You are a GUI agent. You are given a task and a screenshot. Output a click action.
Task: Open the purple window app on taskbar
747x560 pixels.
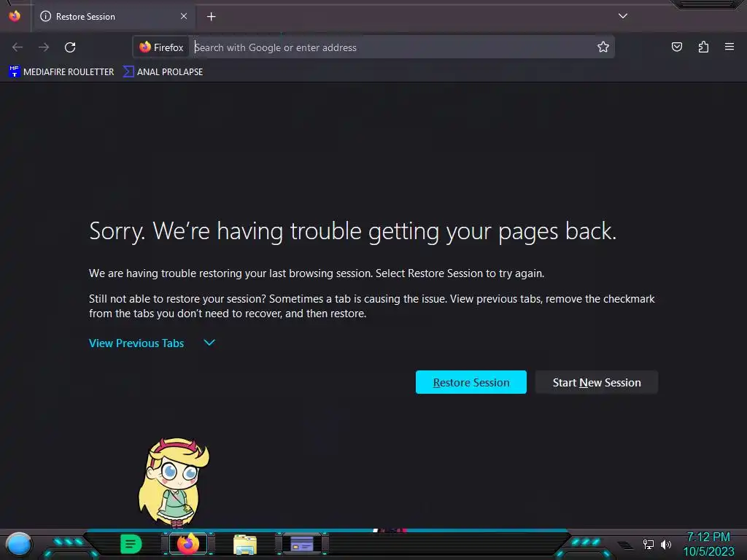pyautogui.click(x=301, y=544)
